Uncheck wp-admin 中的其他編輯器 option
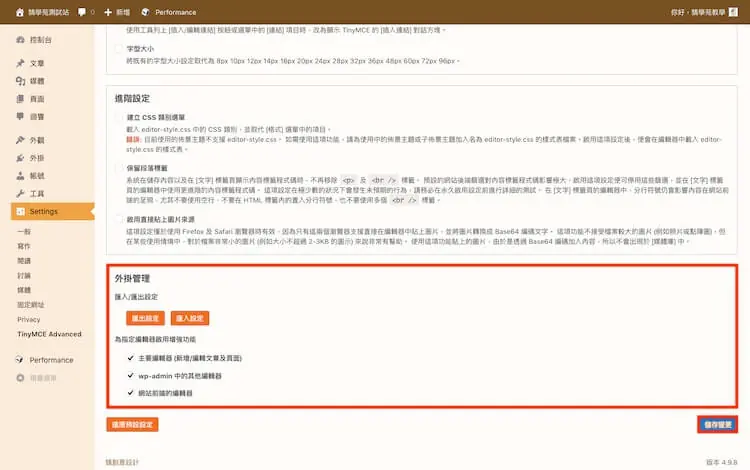Viewport: 750px width, 470px height. coord(131,375)
